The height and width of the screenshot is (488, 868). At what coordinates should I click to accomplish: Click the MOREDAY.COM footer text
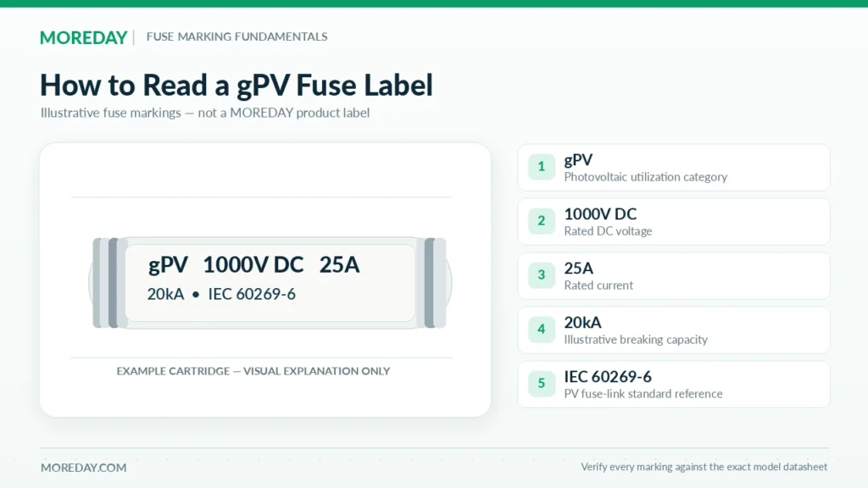click(84, 468)
